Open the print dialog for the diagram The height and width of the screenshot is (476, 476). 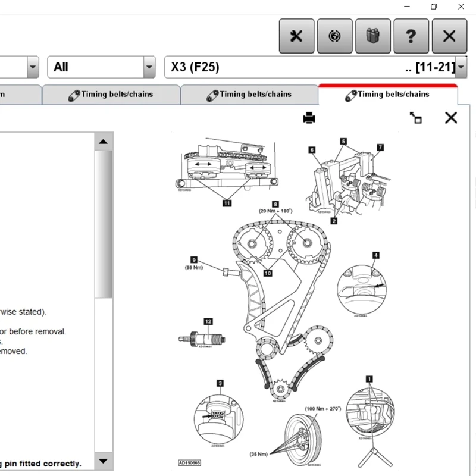310,118
